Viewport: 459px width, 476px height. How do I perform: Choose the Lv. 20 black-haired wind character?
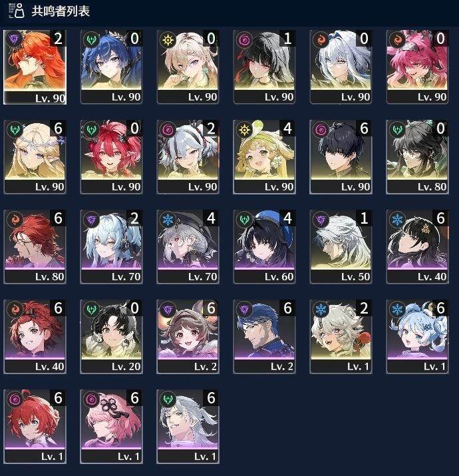pyautogui.click(x=111, y=337)
